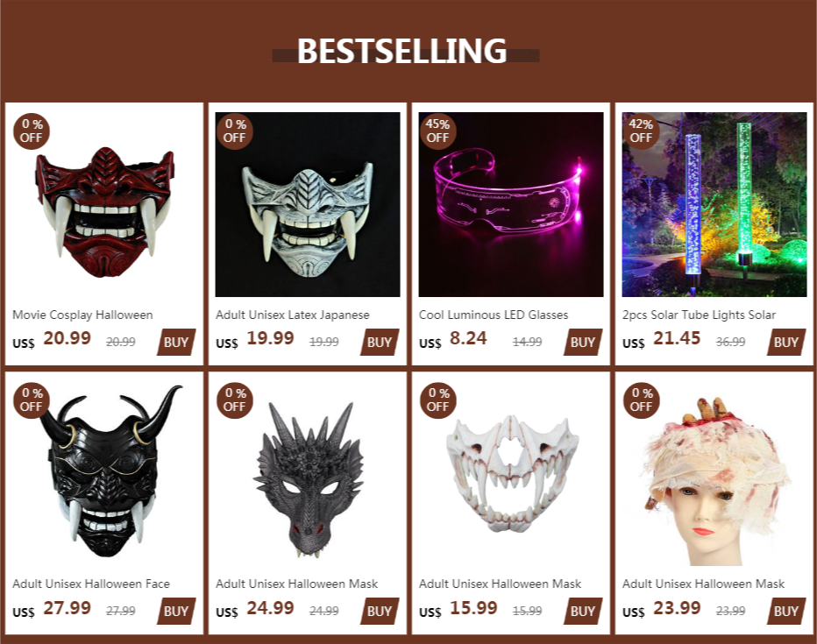Buy the Adult Unisex Latex Japanese mask
Screen dimensions: 817x644
380,342
